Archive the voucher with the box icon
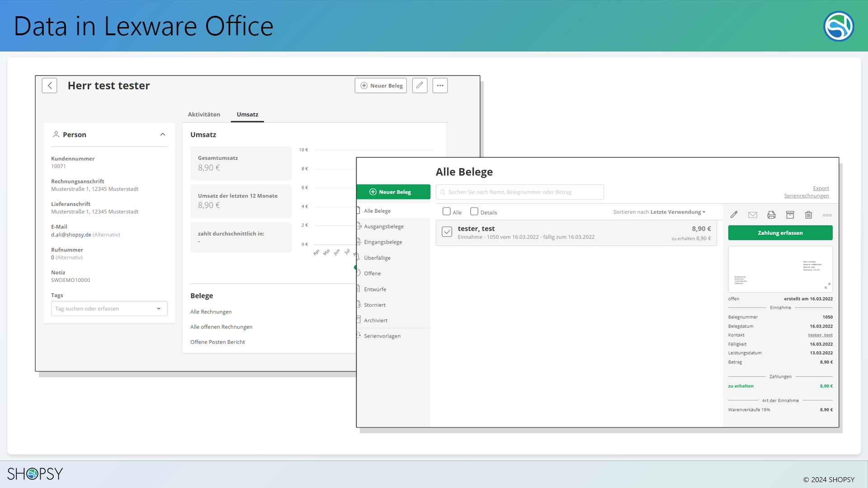The height and width of the screenshot is (488, 868). click(790, 215)
